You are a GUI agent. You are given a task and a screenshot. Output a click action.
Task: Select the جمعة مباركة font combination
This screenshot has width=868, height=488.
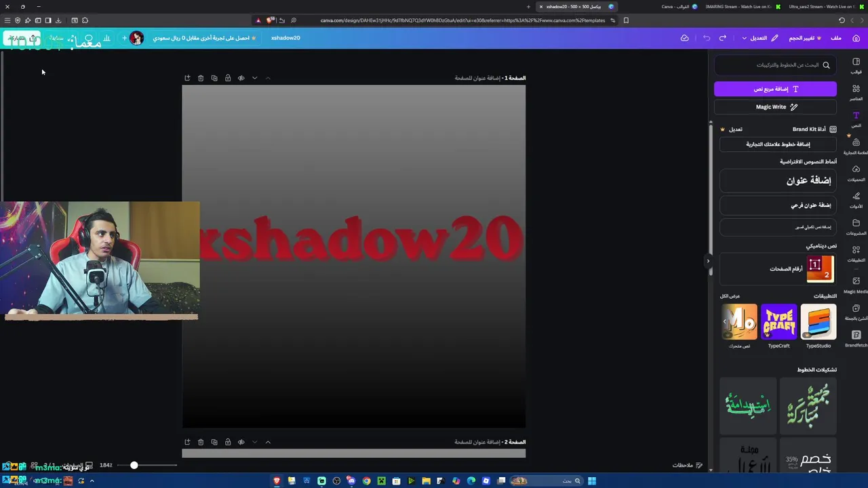(808, 405)
